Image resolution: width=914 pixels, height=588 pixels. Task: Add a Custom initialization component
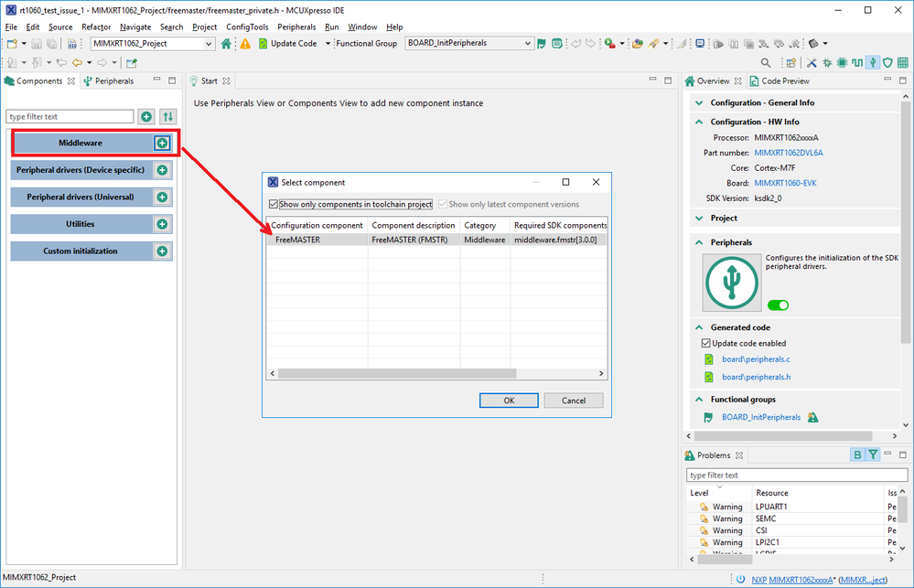(162, 251)
